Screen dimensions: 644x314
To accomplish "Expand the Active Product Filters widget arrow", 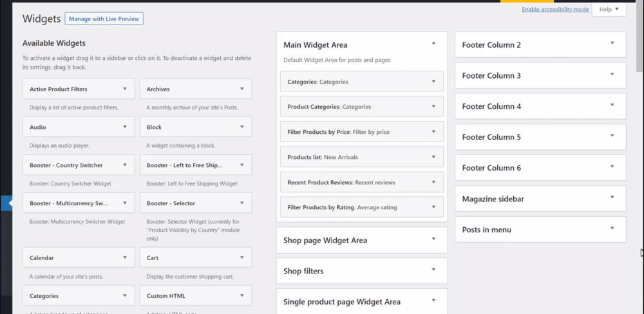I will coord(125,89).
